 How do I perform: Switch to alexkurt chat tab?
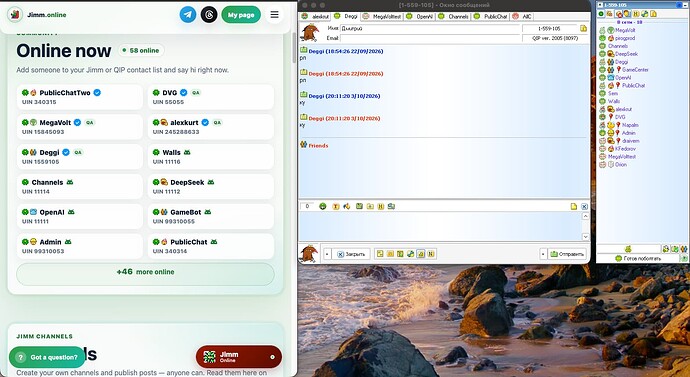click(315, 16)
